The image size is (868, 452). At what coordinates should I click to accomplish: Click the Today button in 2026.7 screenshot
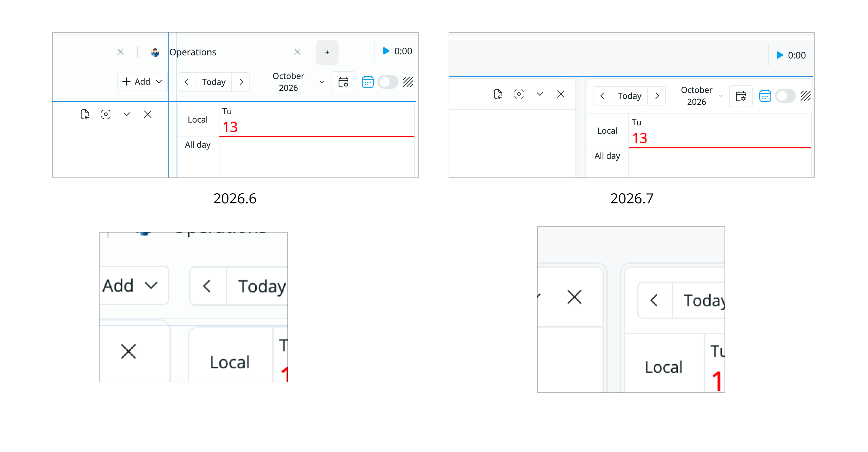point(630,96)
